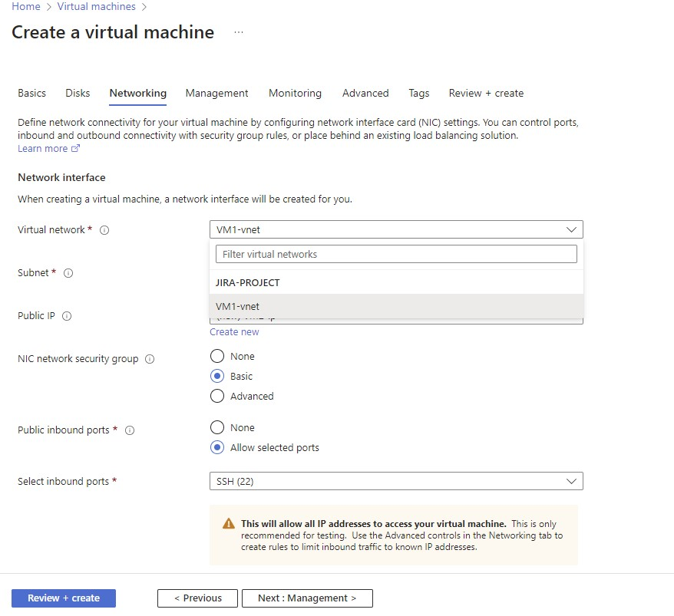Image resolution: width=674 pixels, height=616 pixels.
Task: Open the Select inbound ports dropdown
Action: point(396,481)
